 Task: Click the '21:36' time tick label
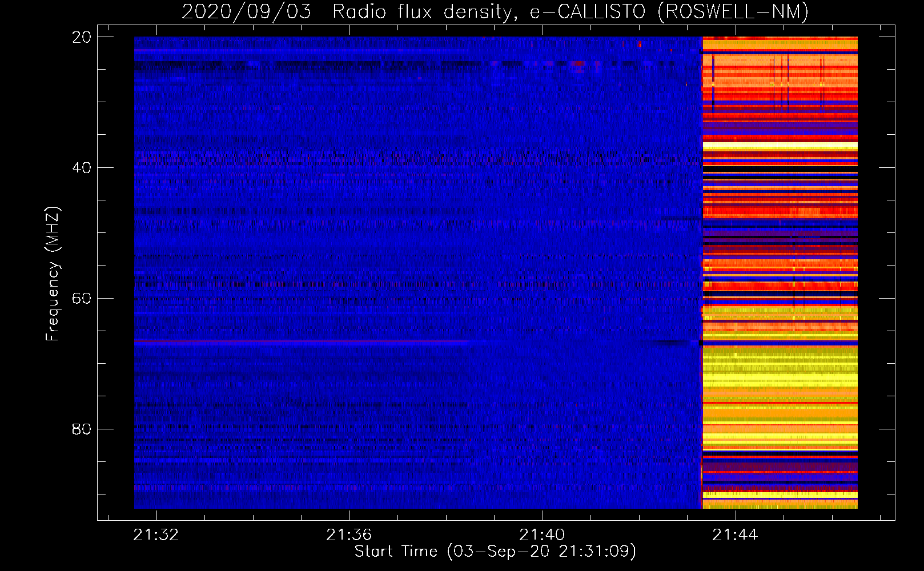[x=349, y=534]
